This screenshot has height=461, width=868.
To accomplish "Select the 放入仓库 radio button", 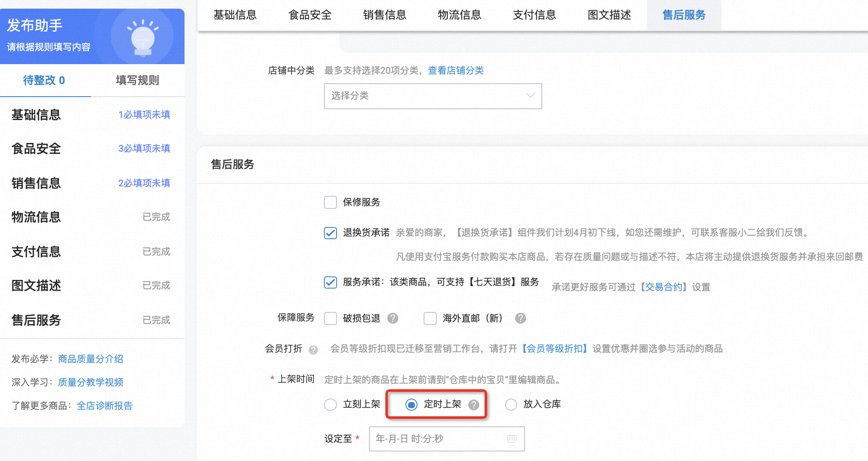I will click(x=511, y=405).
